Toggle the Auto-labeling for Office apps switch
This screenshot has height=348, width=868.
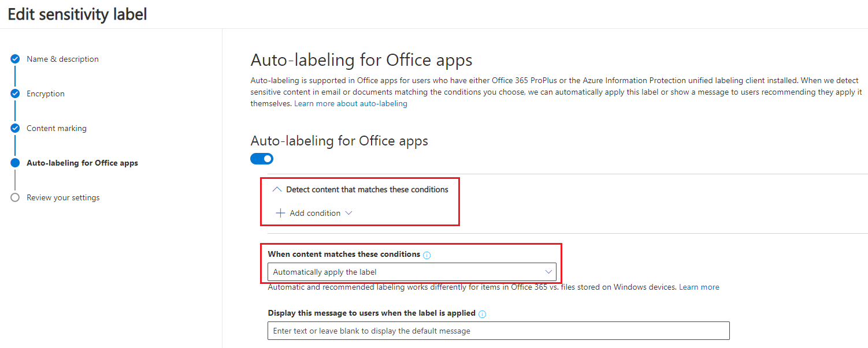tap(262, 159)
